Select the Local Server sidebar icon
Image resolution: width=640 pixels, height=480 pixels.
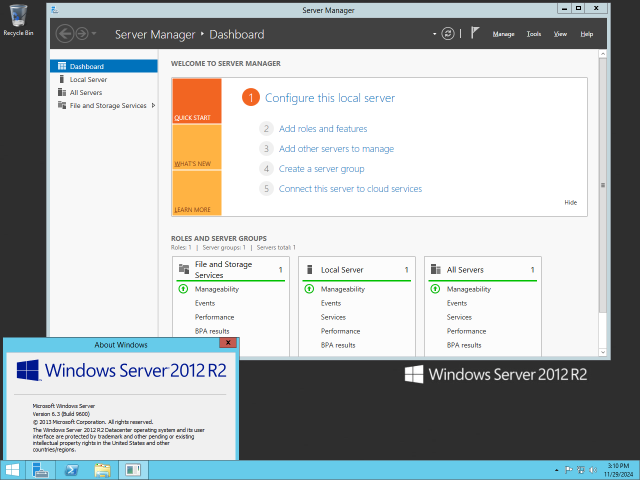point(62,79)
